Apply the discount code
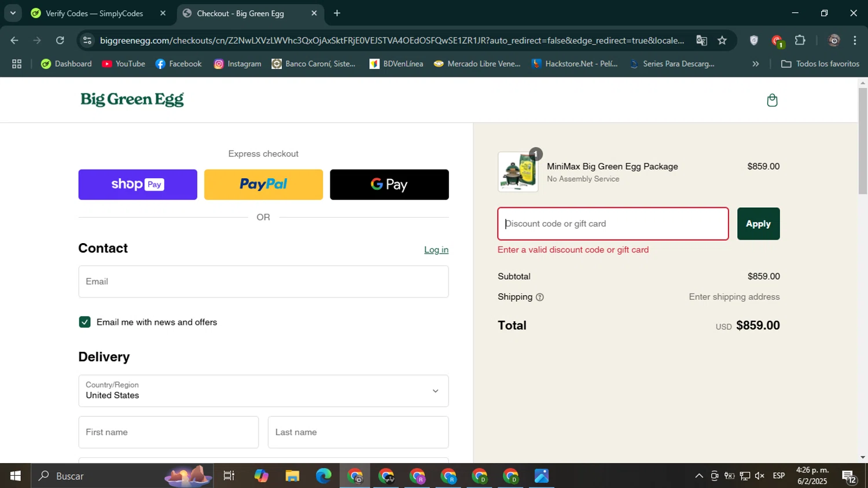 tap(758, 223)
